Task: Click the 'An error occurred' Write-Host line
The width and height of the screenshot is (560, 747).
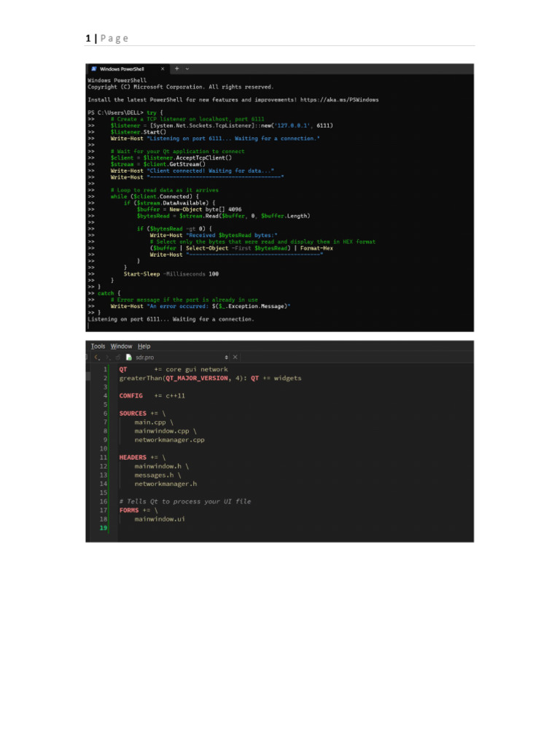Action: click(201, 306)
